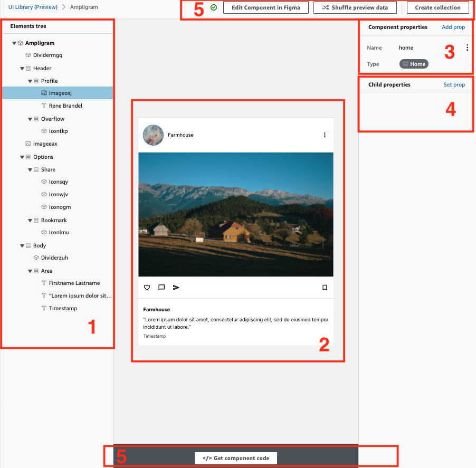Select Iconogm in the elements tree
Image resolution: width=476 pixels, height=468 pixels.
[x=60, y=207]
